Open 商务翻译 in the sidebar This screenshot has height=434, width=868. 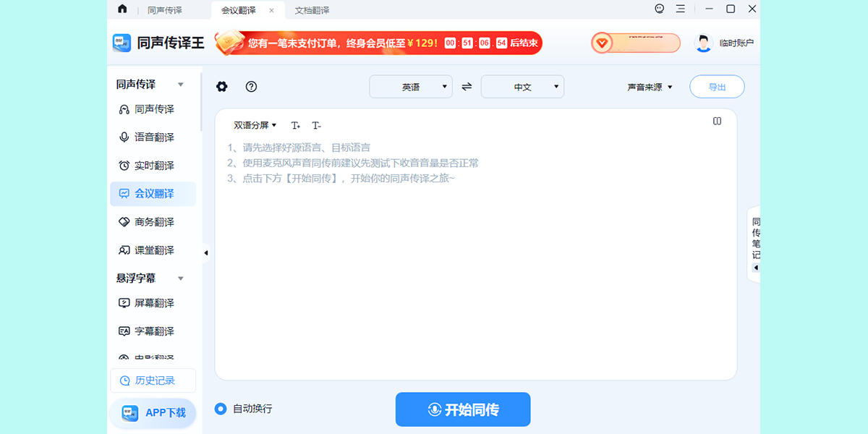tap(153, 222)
